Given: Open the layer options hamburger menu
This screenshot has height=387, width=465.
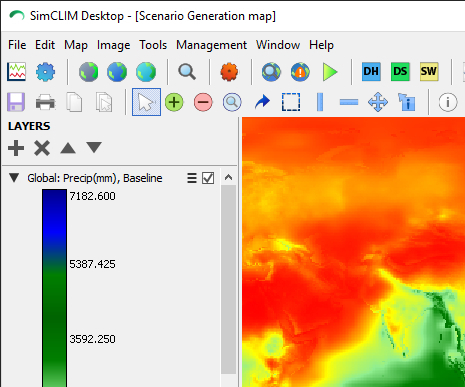Looking at the screenshot, I should pos(192,178).
